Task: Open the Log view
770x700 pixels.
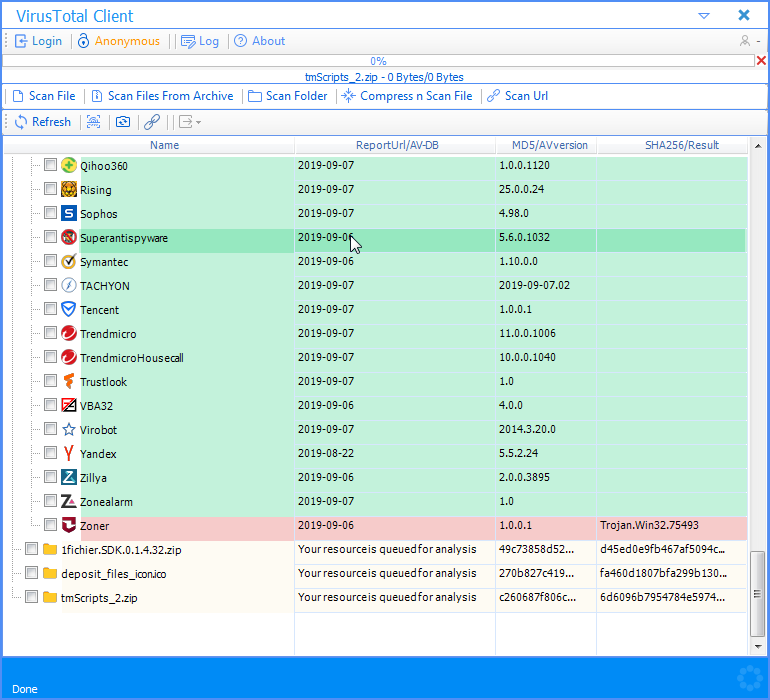Action: (200, 41)
